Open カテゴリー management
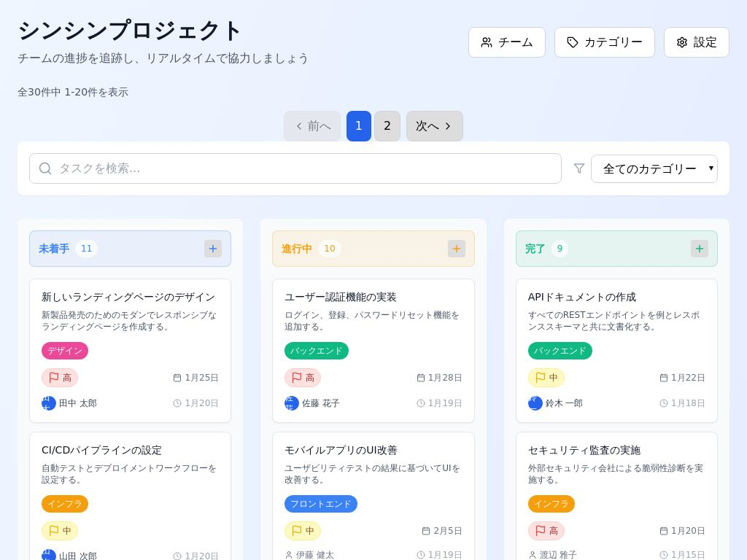747x560 pixels. click(x=604, y=42)
